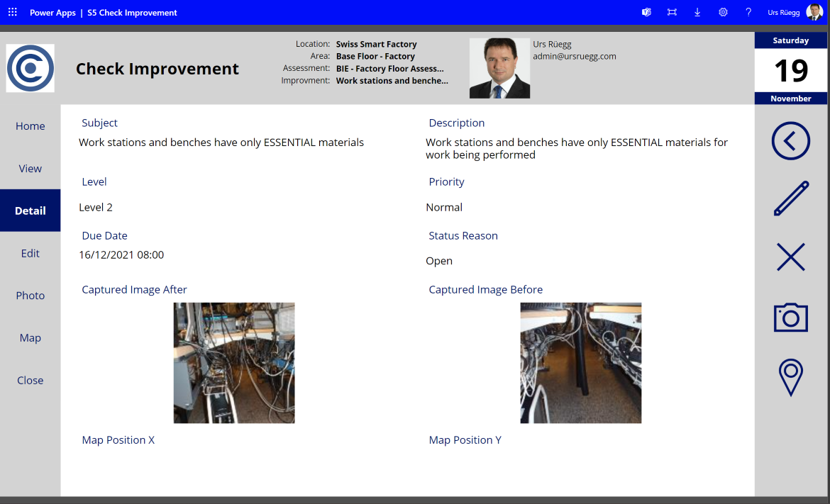The image size is (830, 504).
Task: Click the fit-to-screen icon in top bar
Action: tap(672, 12)
